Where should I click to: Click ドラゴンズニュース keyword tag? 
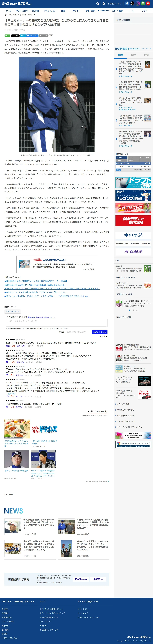click(13, 311)
